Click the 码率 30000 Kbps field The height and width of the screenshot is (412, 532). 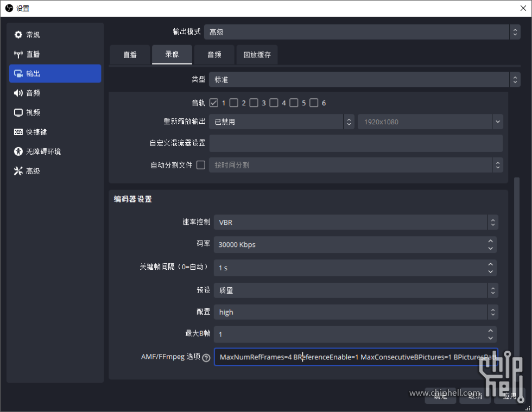click(355, 245)
